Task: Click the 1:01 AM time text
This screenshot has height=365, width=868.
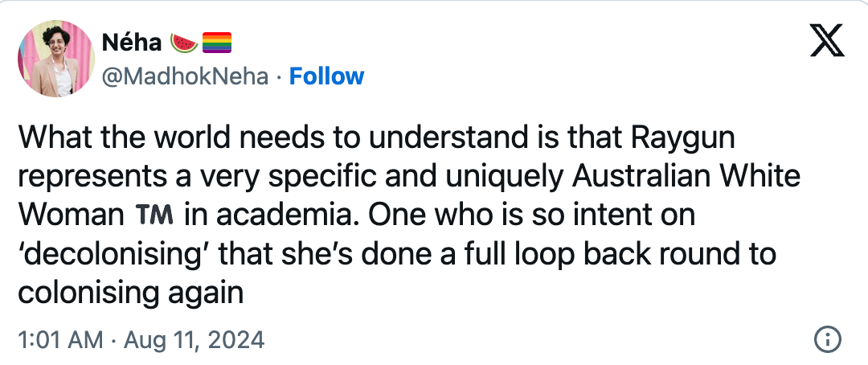Action: pyautogui.click(x=59, y=340)
